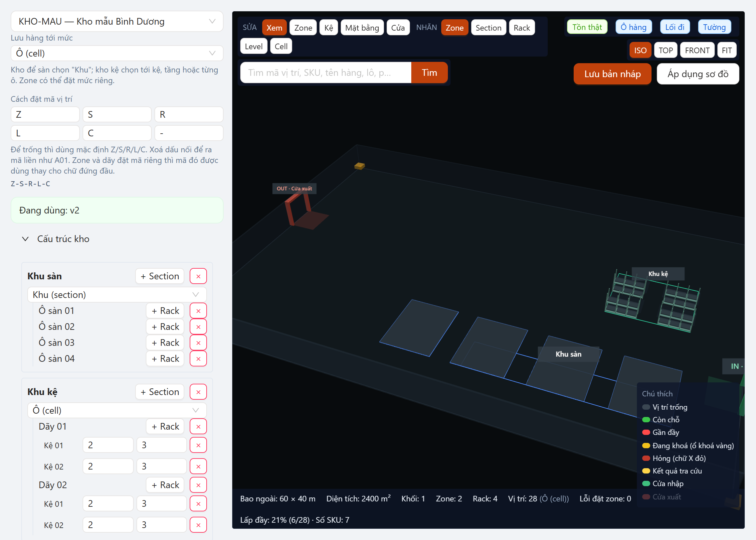Toggle the Lối đi aisle layer
Viewport: 756px width, 540px height.
click(x=674, y=27)
